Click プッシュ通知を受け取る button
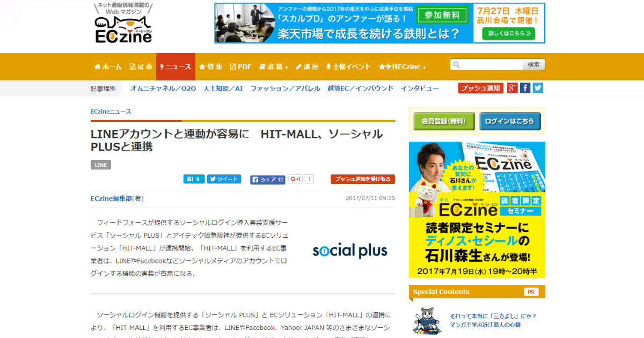Viewport: 644px width, 338px height. (363, 179)
